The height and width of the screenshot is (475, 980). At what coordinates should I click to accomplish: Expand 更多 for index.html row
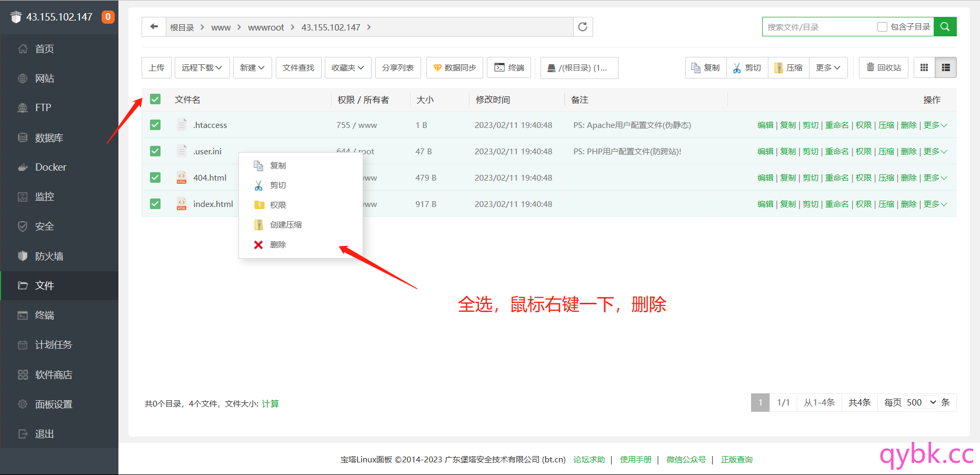(x=935, y=204)
